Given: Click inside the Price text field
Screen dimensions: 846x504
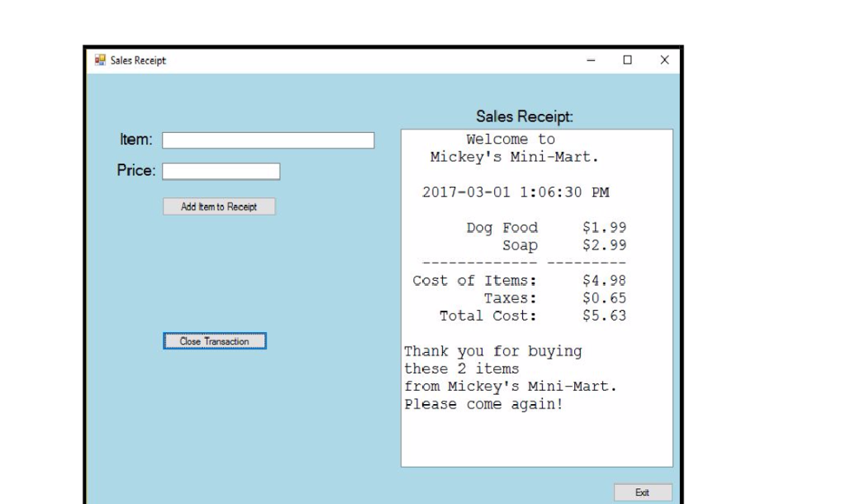Looking at the screenshot, I should 221,171.
